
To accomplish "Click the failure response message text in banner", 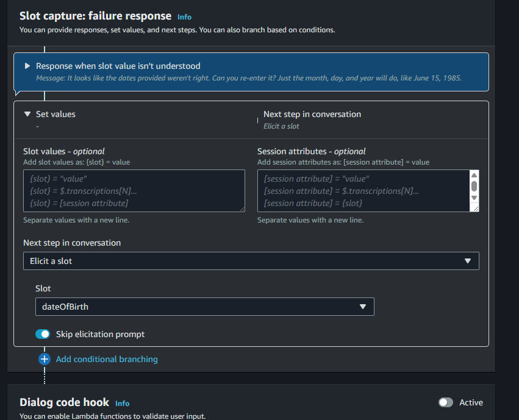I will 248,78.
